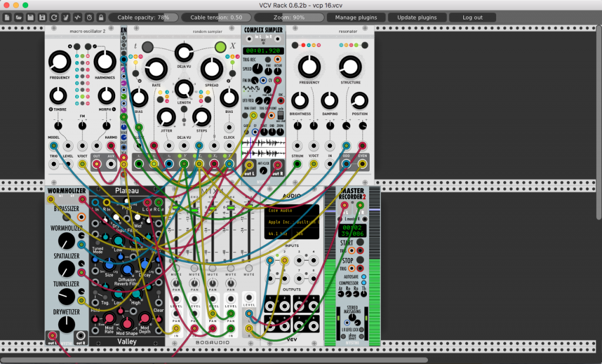Flip the Complex Simpler cycle/one-shot switch

pos(280,115)
